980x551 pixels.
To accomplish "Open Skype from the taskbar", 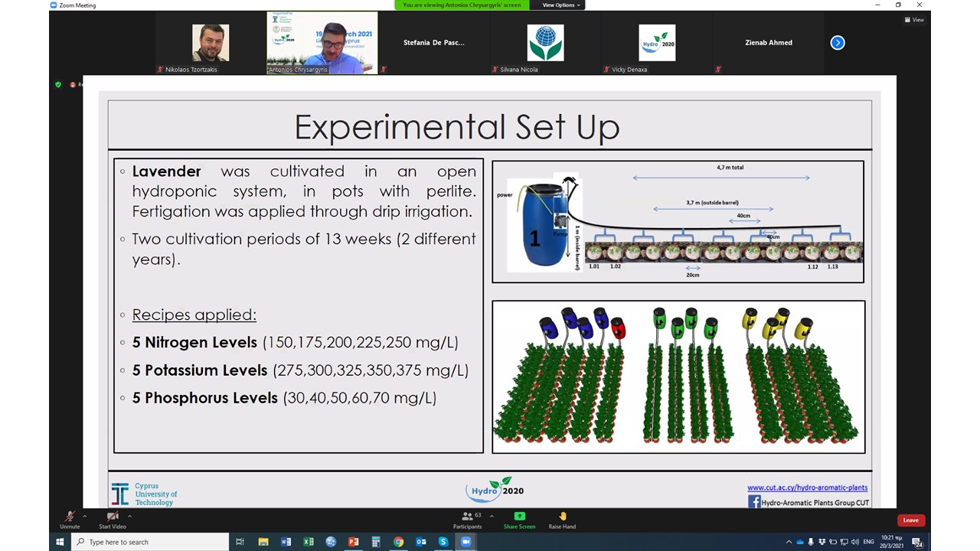I will pyautogui.click(x=443, y=542).
